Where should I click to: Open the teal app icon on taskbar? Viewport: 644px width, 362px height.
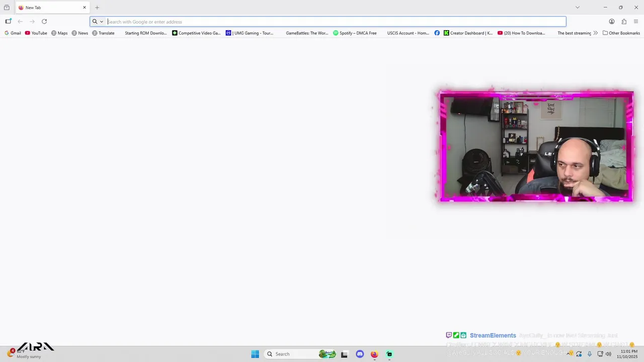pos(389,354)
